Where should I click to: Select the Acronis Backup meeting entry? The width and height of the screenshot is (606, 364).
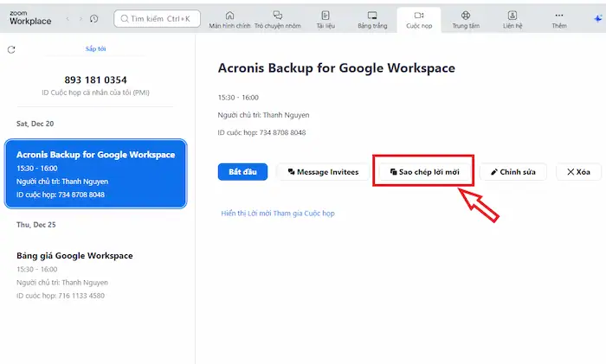(96, 174)
